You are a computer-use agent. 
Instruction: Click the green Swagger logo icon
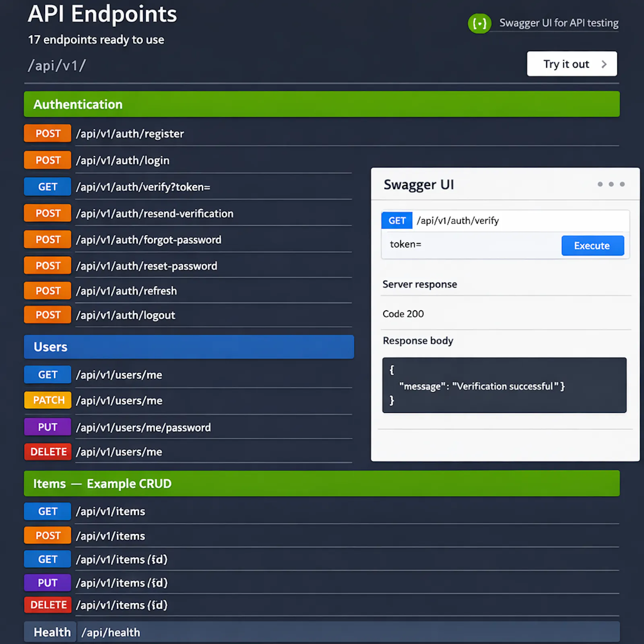(x=479, y=23)
